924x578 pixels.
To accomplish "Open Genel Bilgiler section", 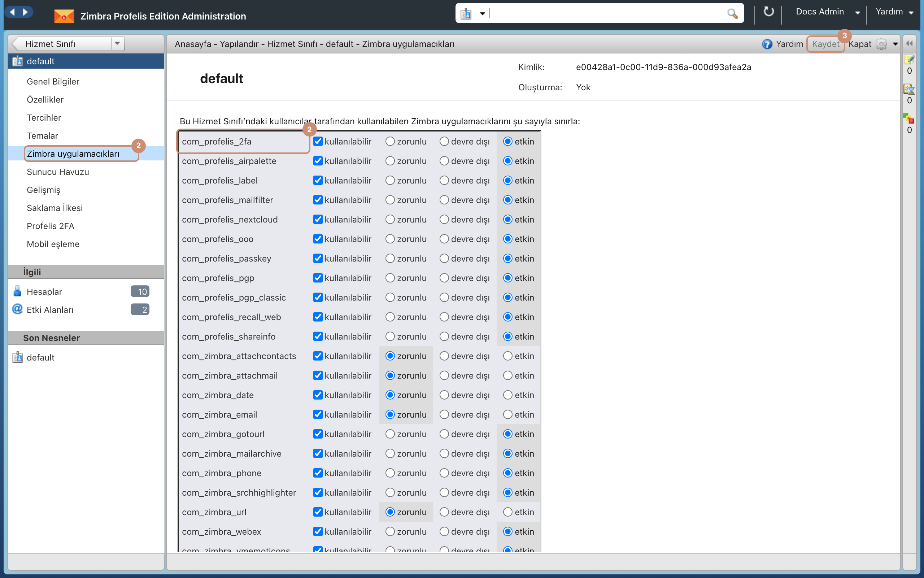I will 53,81.
